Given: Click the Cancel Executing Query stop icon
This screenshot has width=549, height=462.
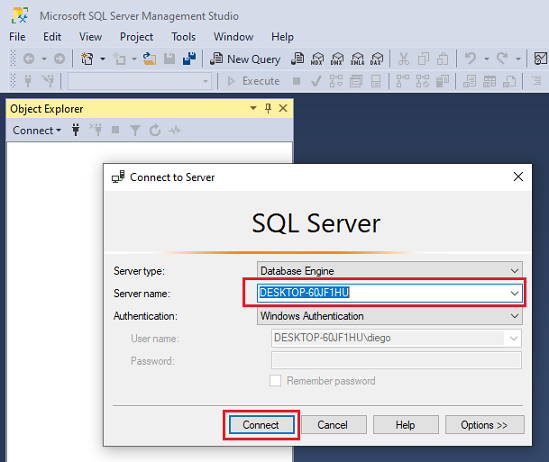Looking at the screenshot, I should point(297,81).
